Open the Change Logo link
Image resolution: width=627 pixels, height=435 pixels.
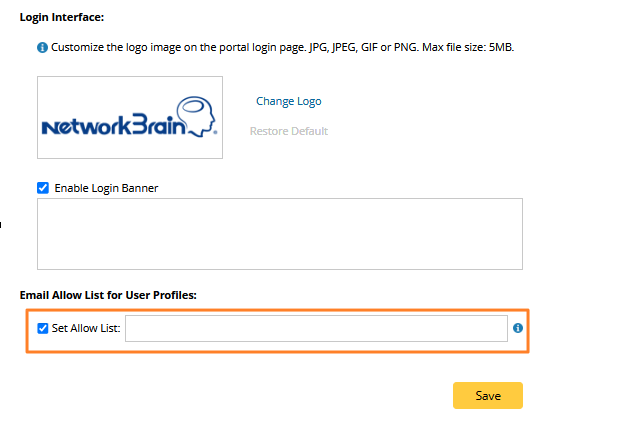tap(288, 101)
